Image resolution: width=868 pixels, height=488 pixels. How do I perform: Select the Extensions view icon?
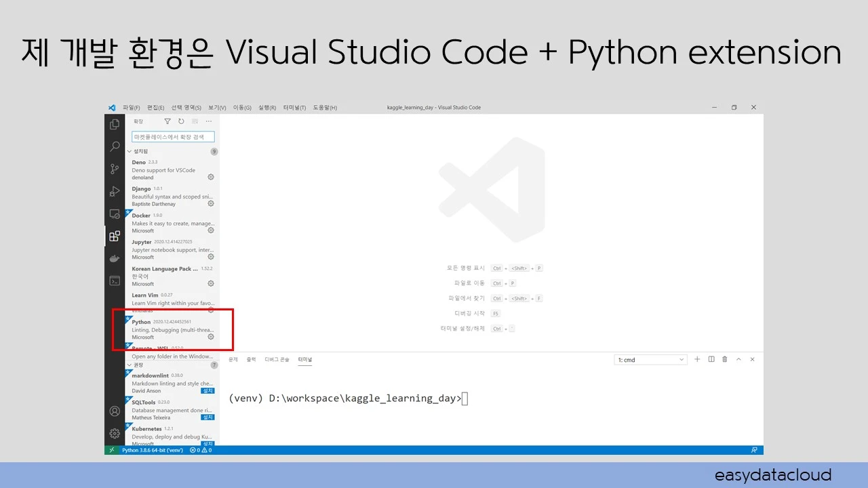click(x=115, y=236)
